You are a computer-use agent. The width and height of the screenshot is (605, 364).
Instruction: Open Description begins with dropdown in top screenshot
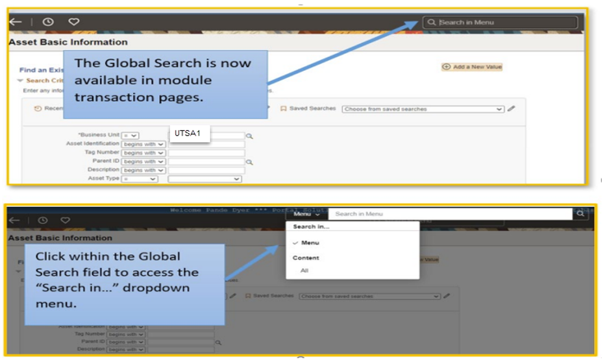click(x=143, y=171)
